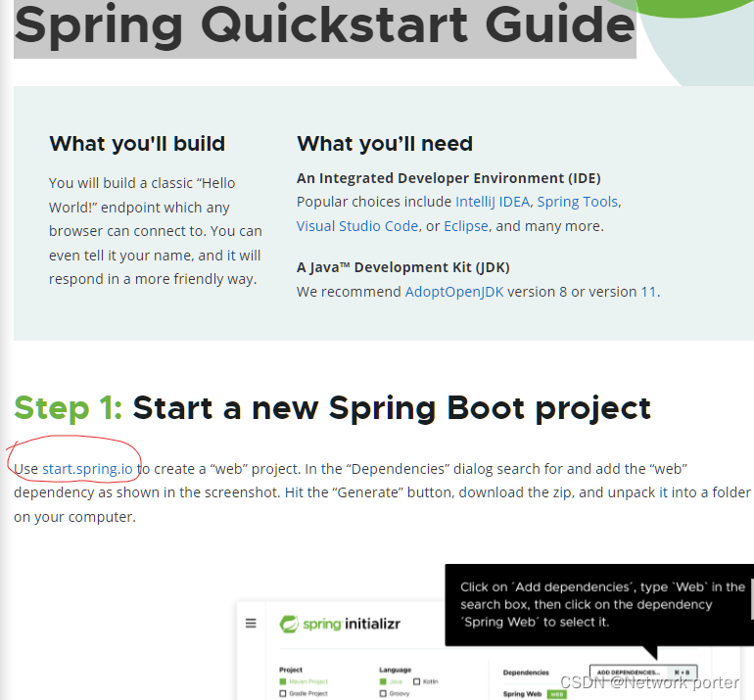Click the Spring Initializr leaf logo

tap(289, 624)
